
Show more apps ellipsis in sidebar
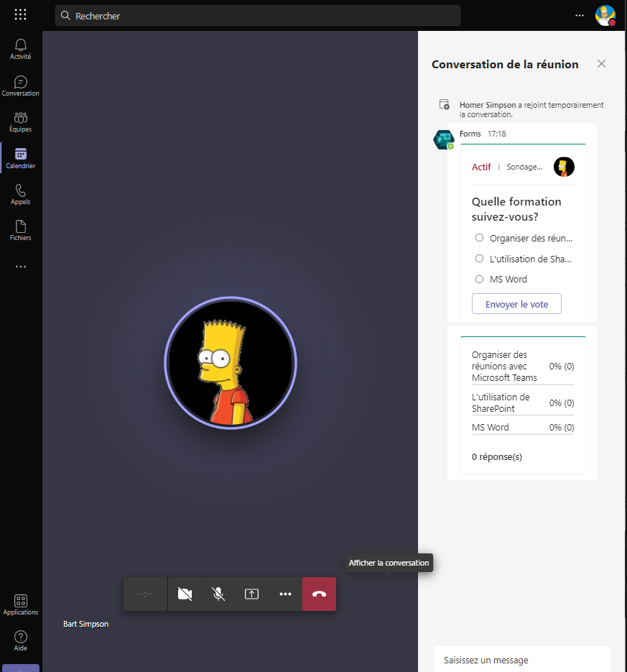[21, 267]
